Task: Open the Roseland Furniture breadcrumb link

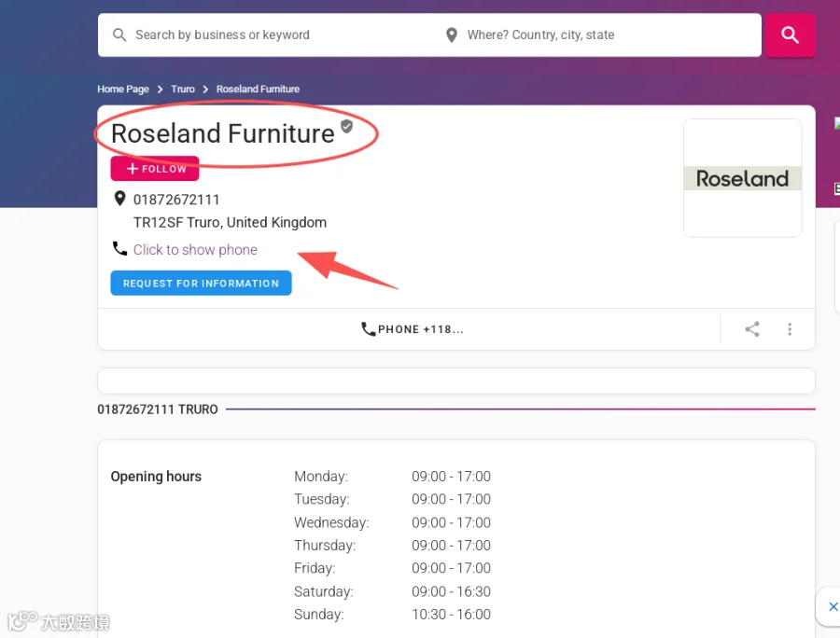Action: (258, 89)
